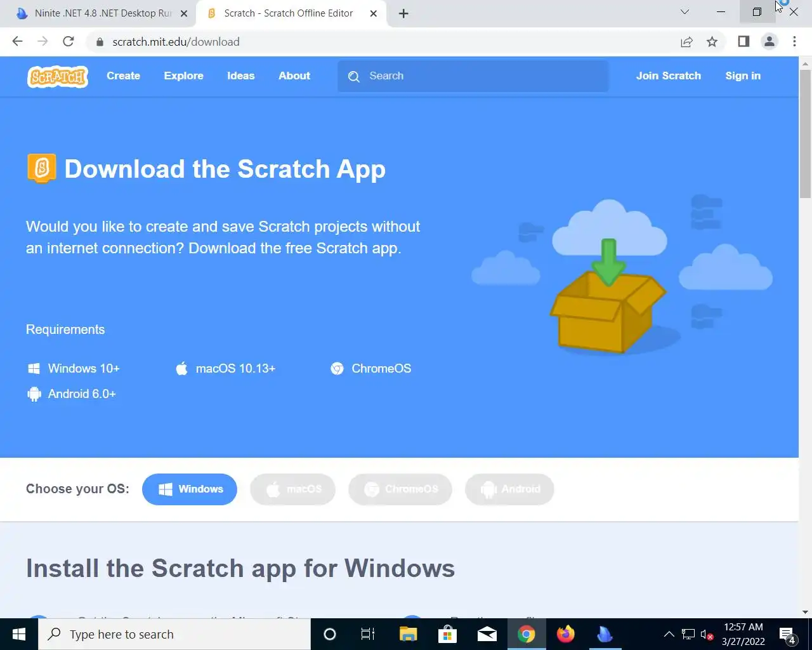Viewport: 812px width, 650px height.
Task: Share this page via share icon
Action: (x=686, y=42)
